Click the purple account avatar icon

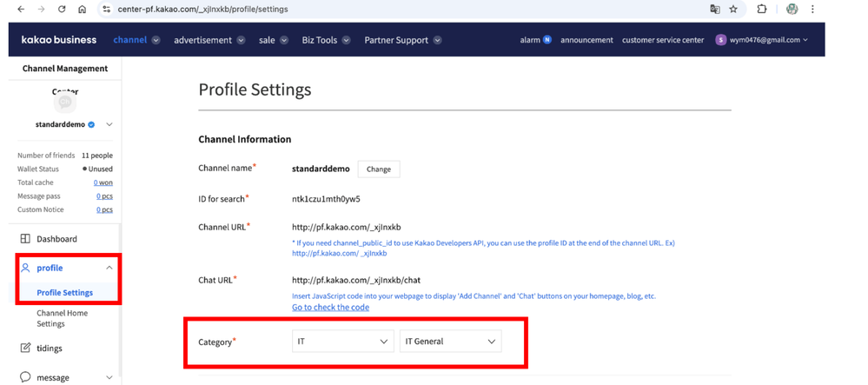point(721,40)
